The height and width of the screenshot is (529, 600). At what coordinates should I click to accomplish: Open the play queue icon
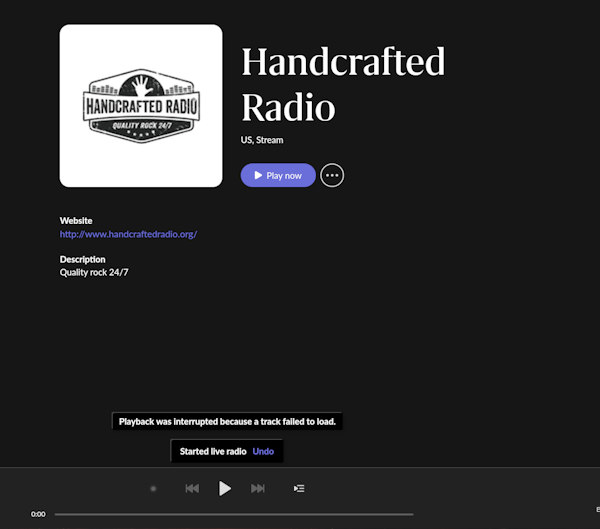299,488
